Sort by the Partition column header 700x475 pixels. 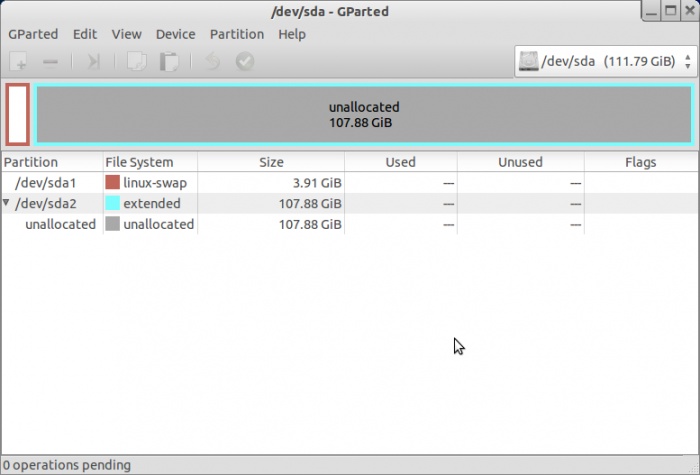52,162
